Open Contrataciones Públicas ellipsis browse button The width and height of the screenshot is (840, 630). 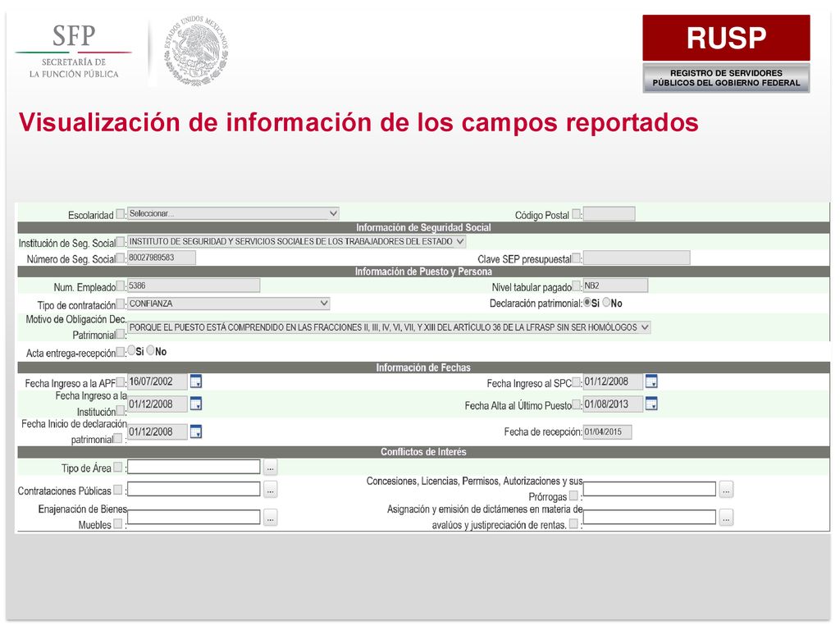tap(271, 490)
